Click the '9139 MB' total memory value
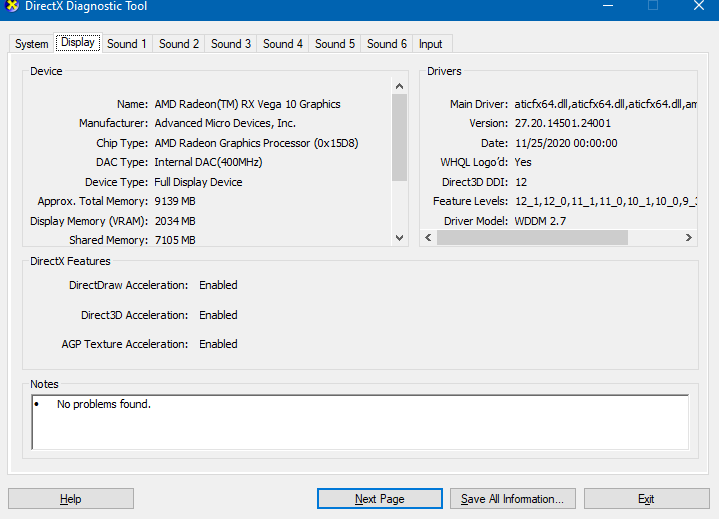The height and width of the screenshot is (519, 719). tap(175, 201)
